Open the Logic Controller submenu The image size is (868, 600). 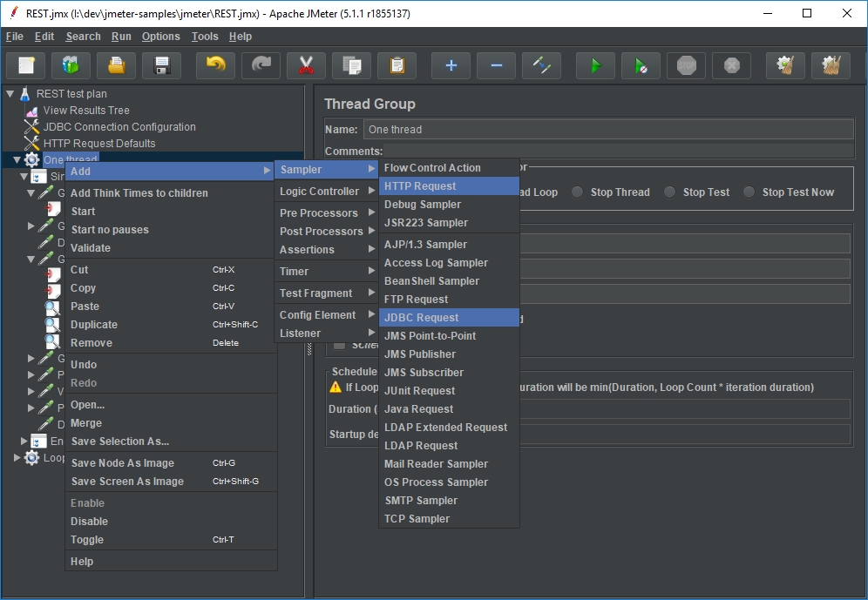click(319, 192)
